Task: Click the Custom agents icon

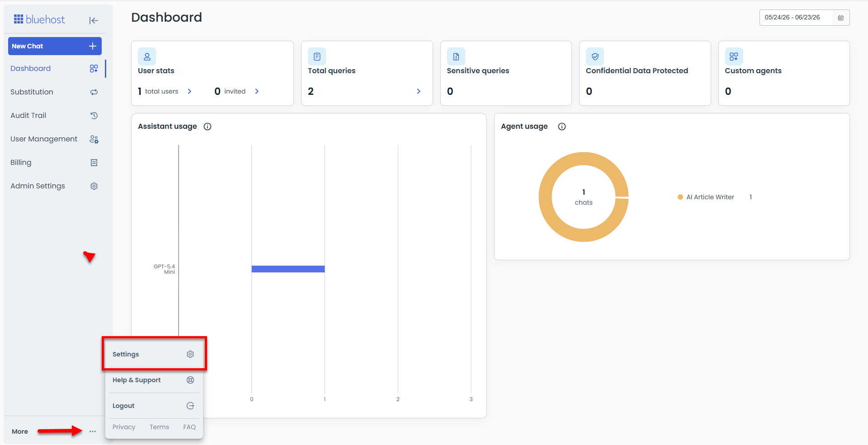Action: tap(734, 56)
